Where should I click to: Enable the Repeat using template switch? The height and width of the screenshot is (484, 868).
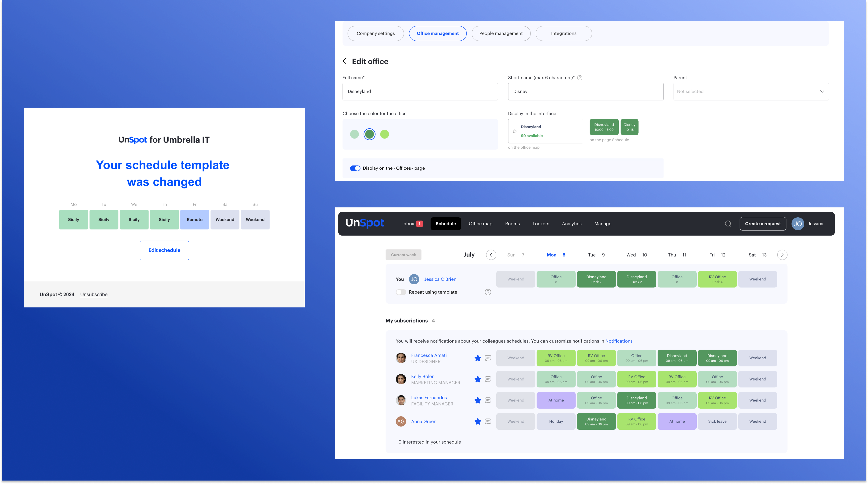pos(401,292)
